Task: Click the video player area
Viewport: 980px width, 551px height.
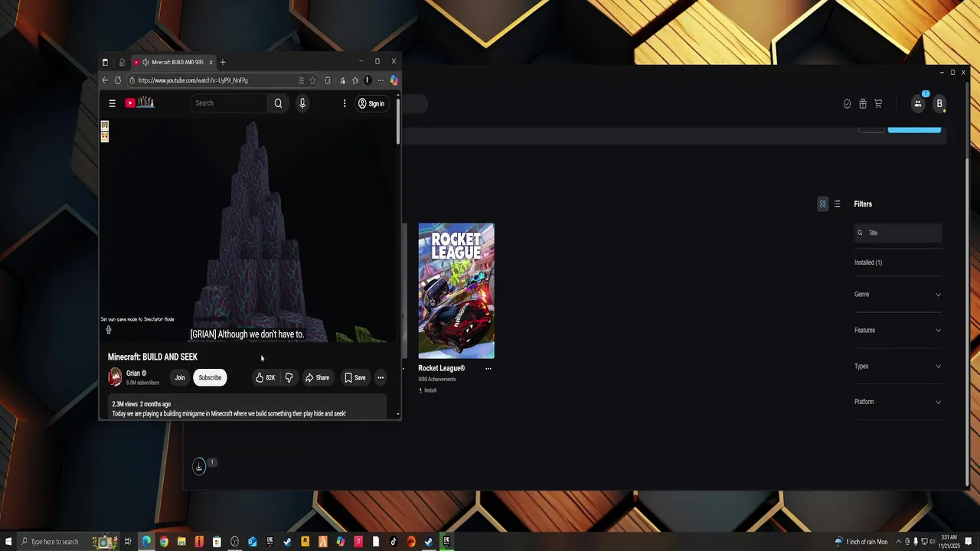Action: point(247,230)
